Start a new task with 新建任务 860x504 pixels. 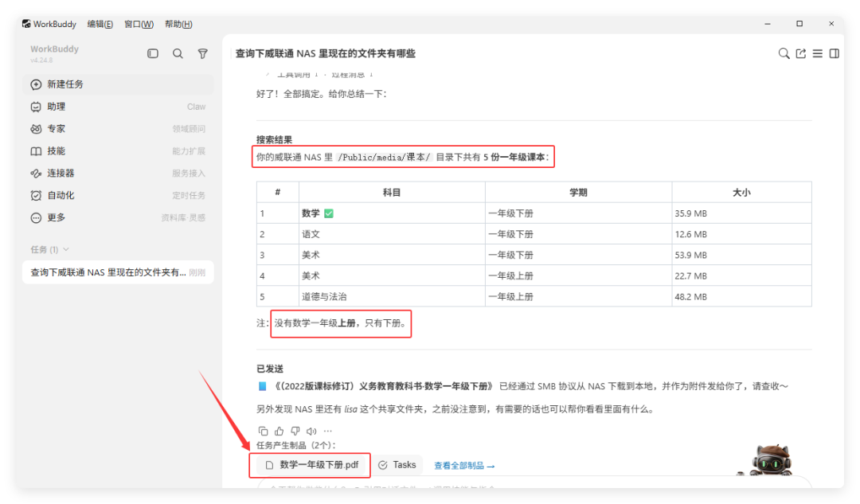point(118,84)
